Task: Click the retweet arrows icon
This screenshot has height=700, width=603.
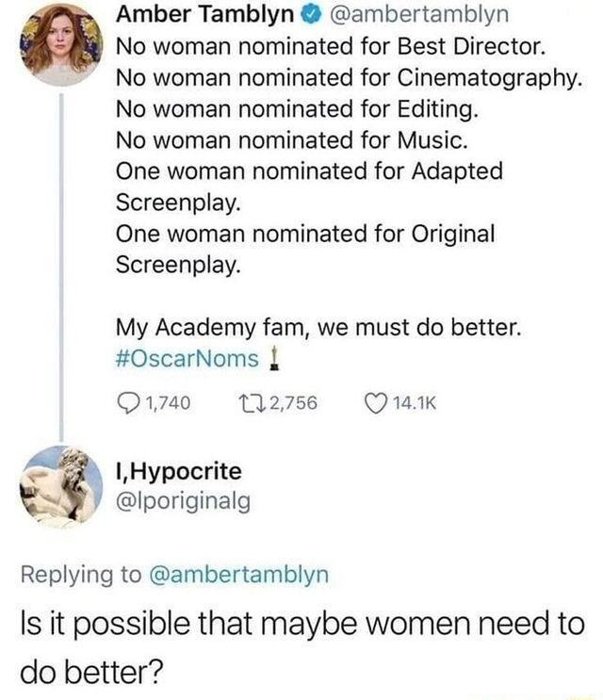Action: tap(243, 405)
